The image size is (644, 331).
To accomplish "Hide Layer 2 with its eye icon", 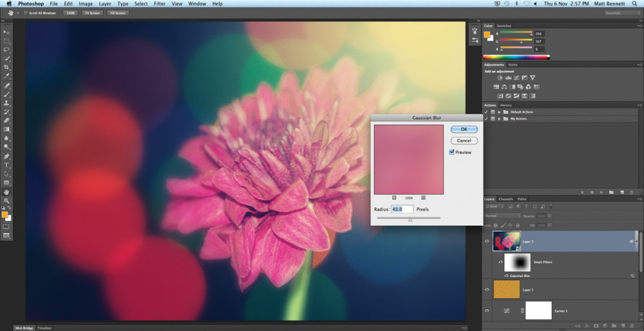I will pos(487,241).
